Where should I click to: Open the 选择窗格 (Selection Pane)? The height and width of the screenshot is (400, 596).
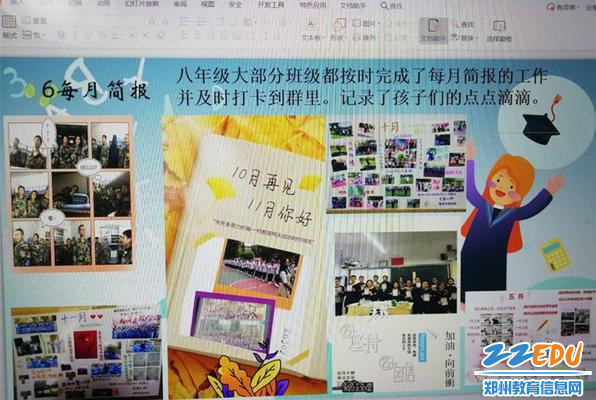[499, 31]
